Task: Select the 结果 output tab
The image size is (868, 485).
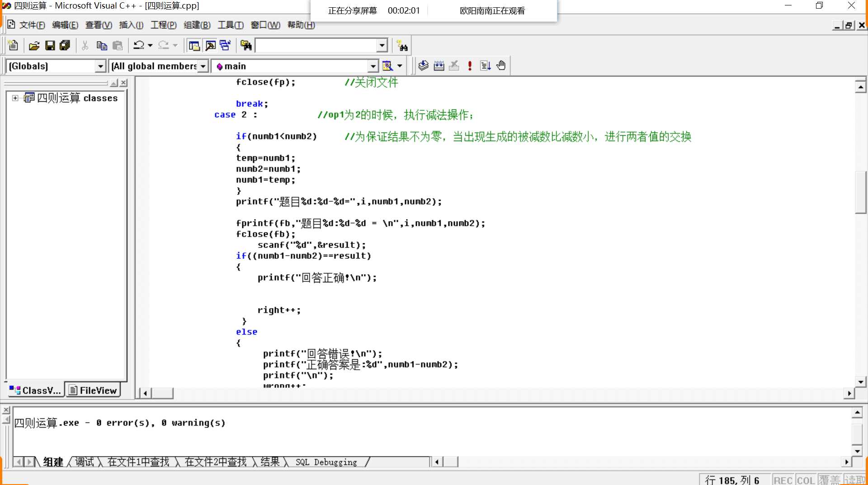Action: (x=270, y=462)
